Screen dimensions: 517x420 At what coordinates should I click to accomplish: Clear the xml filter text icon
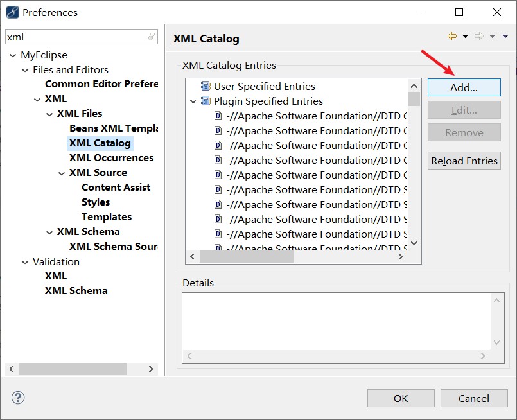click(x=152, y=37)
